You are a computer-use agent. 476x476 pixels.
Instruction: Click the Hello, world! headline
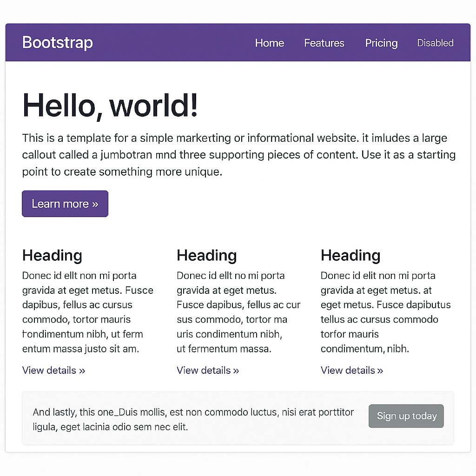tap(110, 105)
